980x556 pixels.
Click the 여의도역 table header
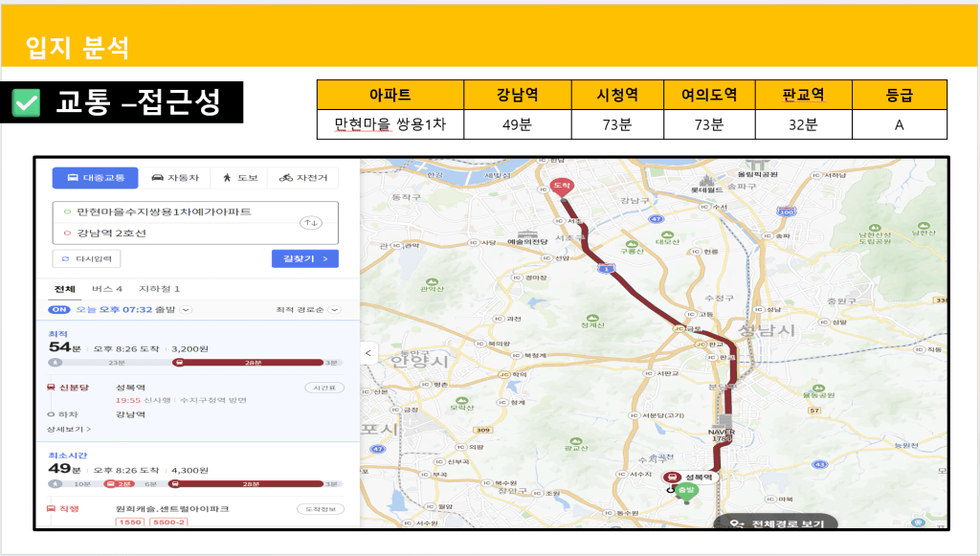pyautogui.click(x=709, y=95)
